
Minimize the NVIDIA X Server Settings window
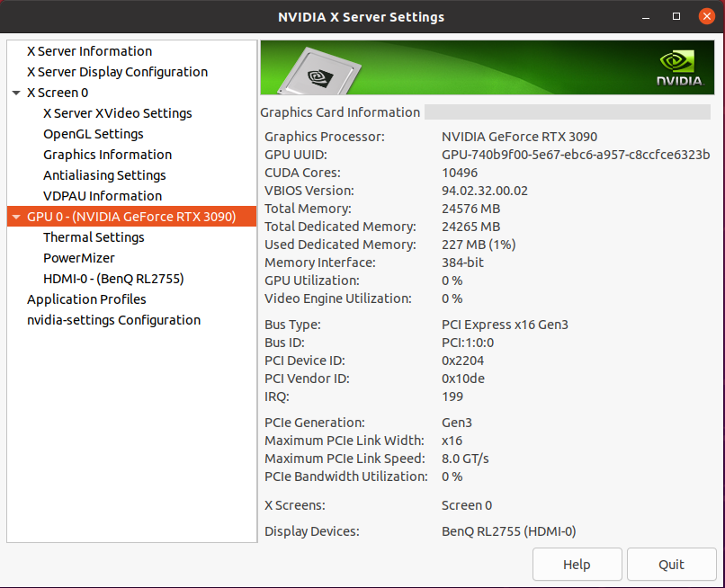pos(646,17)
